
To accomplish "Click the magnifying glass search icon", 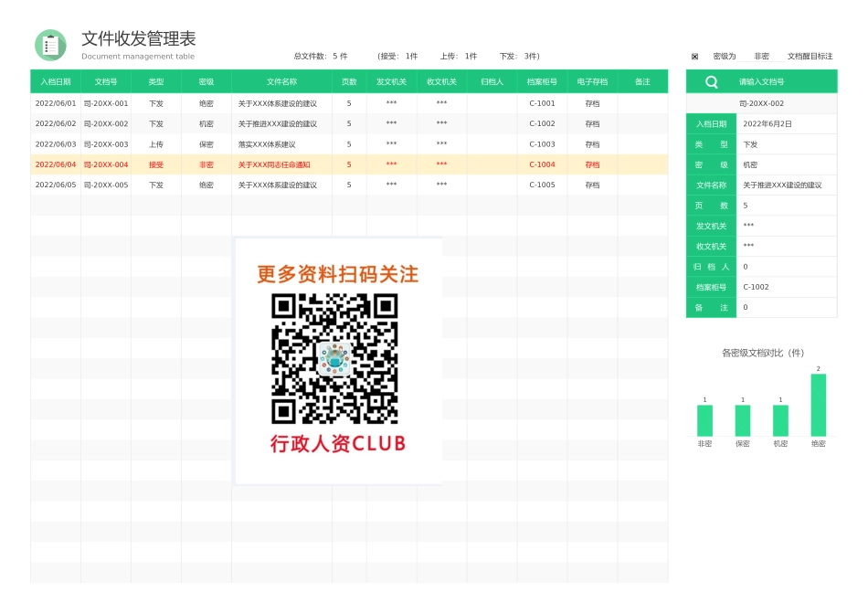I will pyautogui.click(x=711, y=81).
